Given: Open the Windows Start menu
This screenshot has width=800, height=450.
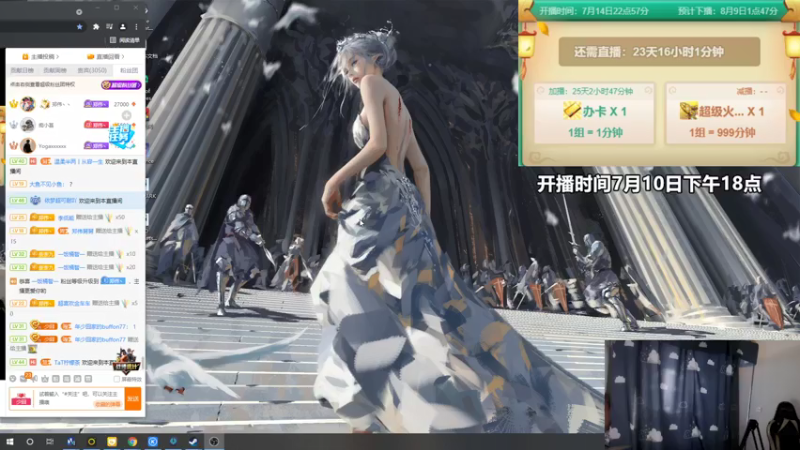Looking at the screenshot, I should (9, 442).
